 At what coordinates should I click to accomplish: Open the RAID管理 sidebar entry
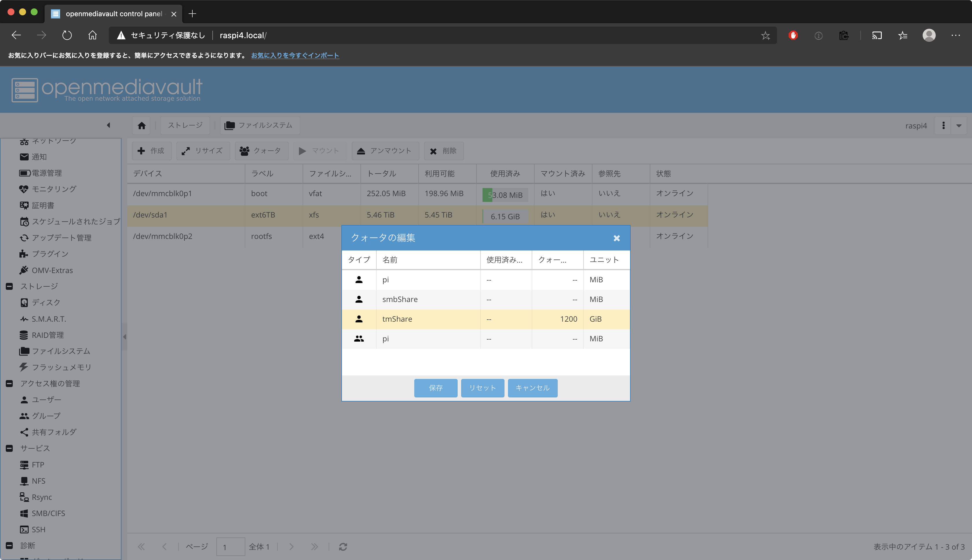48,335
